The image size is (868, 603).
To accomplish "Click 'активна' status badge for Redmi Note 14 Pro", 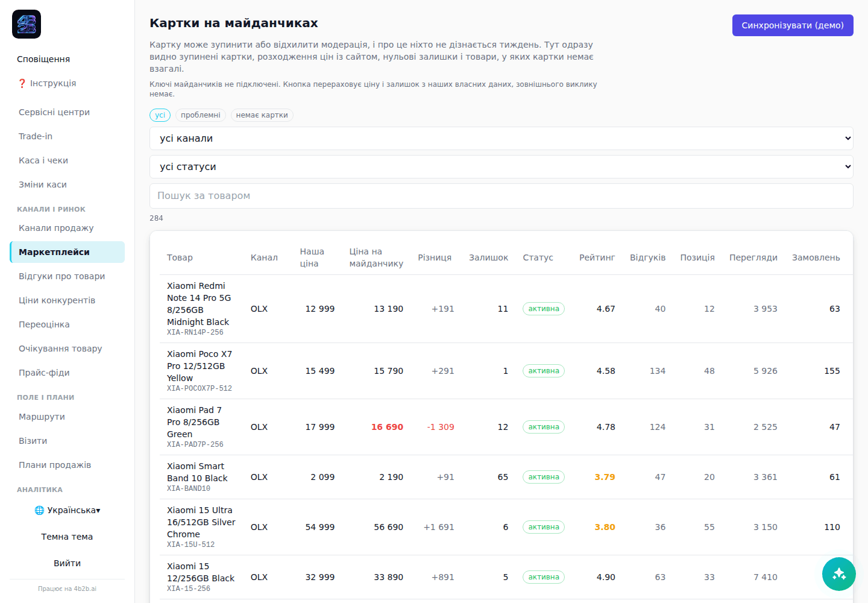I will coord(544,309).
